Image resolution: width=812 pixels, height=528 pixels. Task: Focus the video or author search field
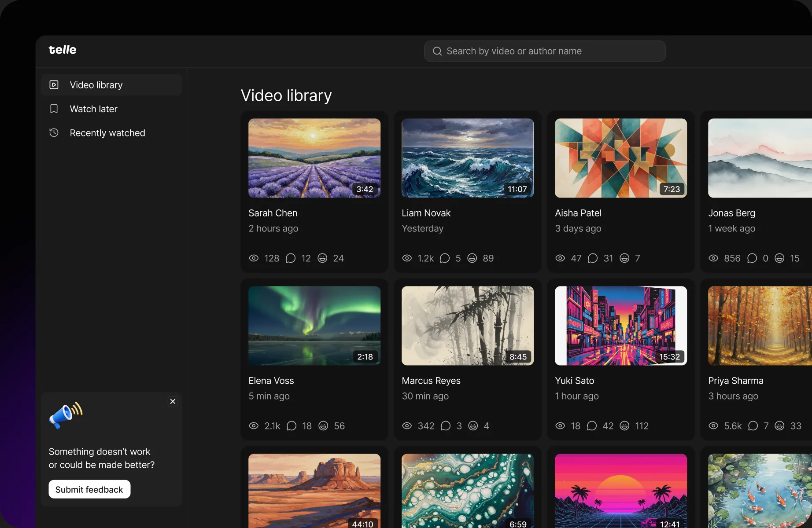pos(545,51)
